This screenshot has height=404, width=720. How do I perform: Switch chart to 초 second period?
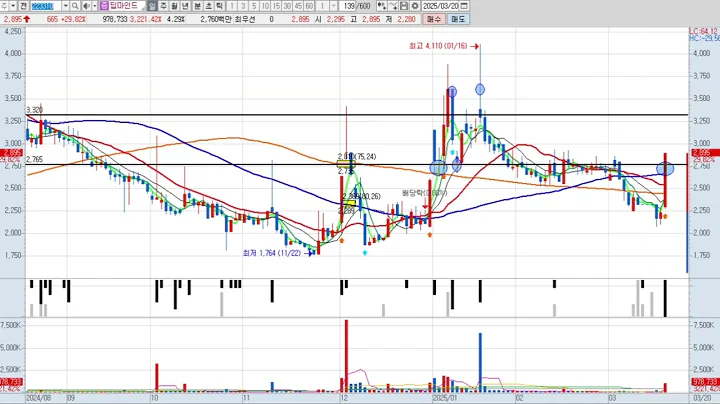(x=208, y=6)
